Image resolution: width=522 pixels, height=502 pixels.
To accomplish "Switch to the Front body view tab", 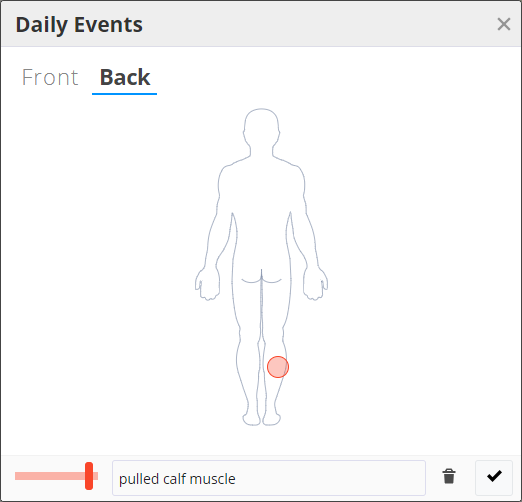I will [x=50, y=77].
